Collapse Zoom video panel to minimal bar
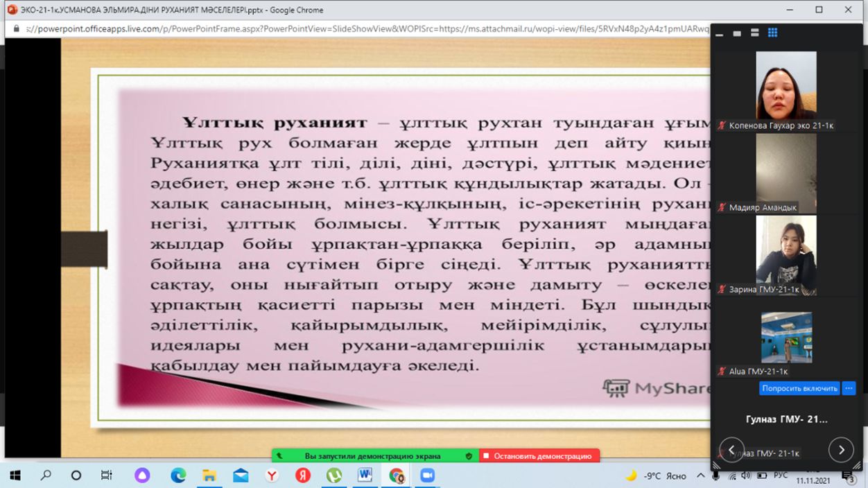The image size is (868, 488). coord(720,33)
